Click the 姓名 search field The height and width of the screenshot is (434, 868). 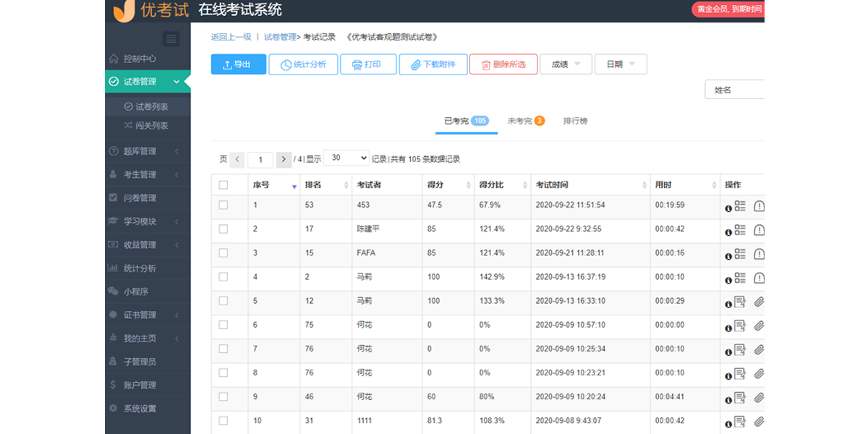(x=735, y=90)
